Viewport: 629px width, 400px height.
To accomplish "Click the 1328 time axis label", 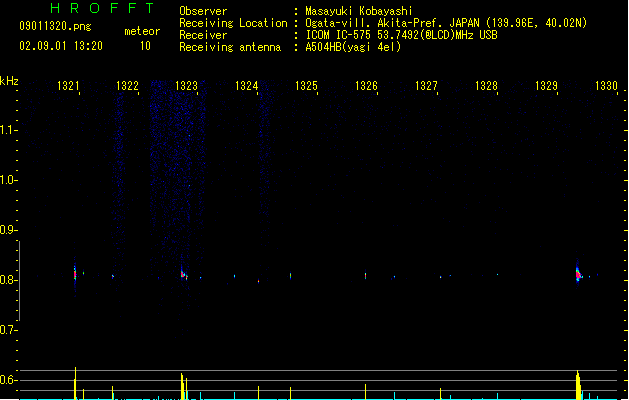I will click(486, 86).
